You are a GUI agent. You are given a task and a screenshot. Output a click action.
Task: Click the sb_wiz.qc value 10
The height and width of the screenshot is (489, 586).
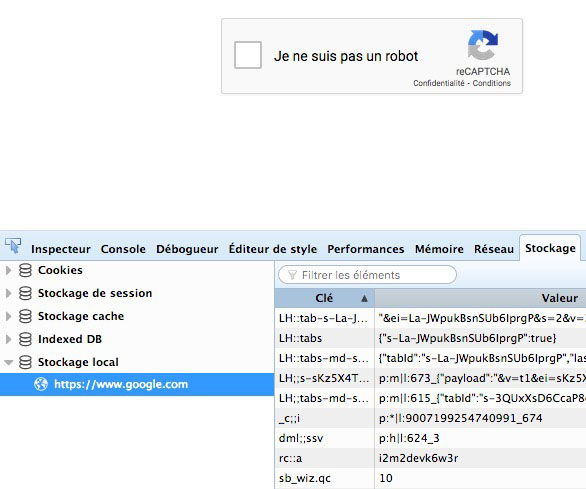(386, 478)
